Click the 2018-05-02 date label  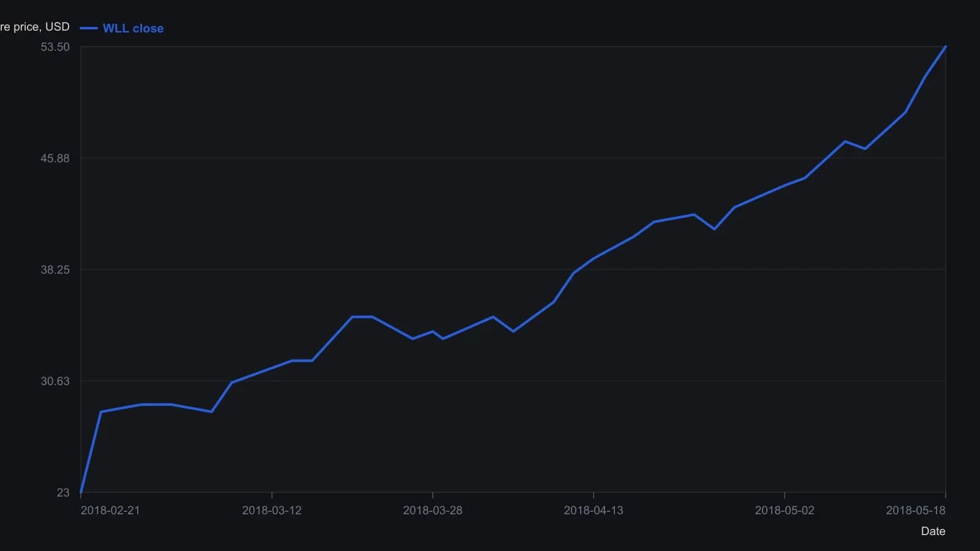[x=785, y=511]
